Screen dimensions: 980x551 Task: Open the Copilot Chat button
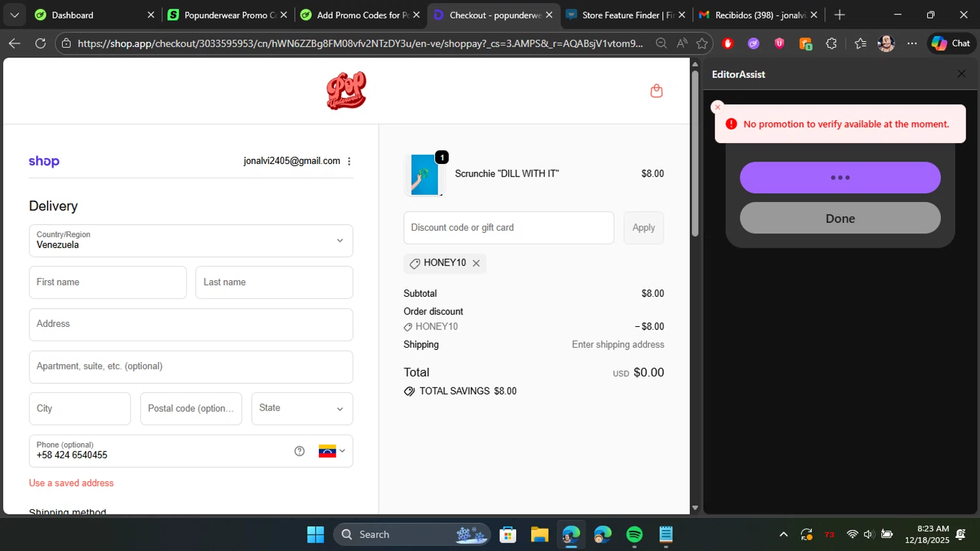[951, 43]
